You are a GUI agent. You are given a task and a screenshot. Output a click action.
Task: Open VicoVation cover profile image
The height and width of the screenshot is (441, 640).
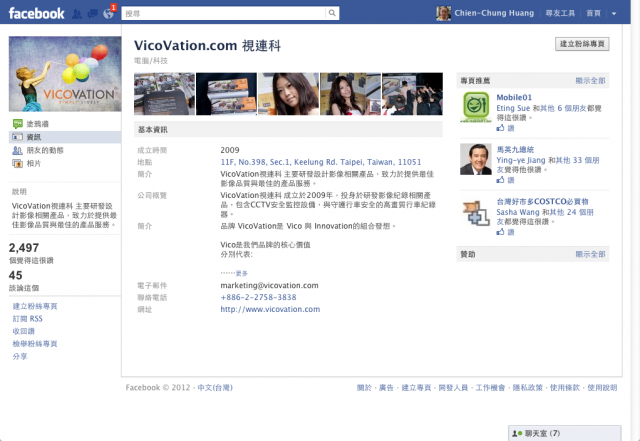(x=65, y=74)
